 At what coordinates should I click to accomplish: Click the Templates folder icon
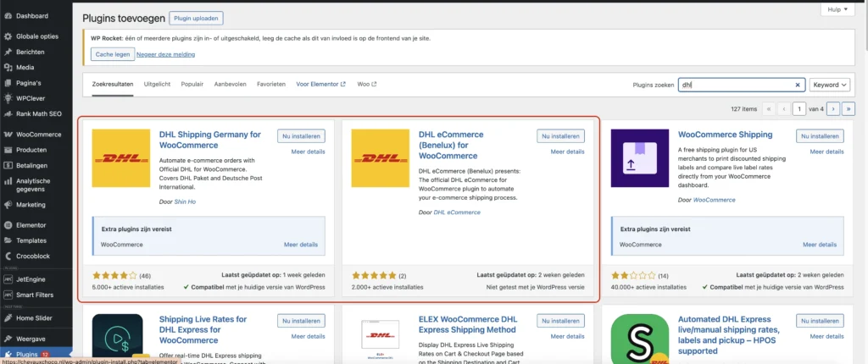8,240
